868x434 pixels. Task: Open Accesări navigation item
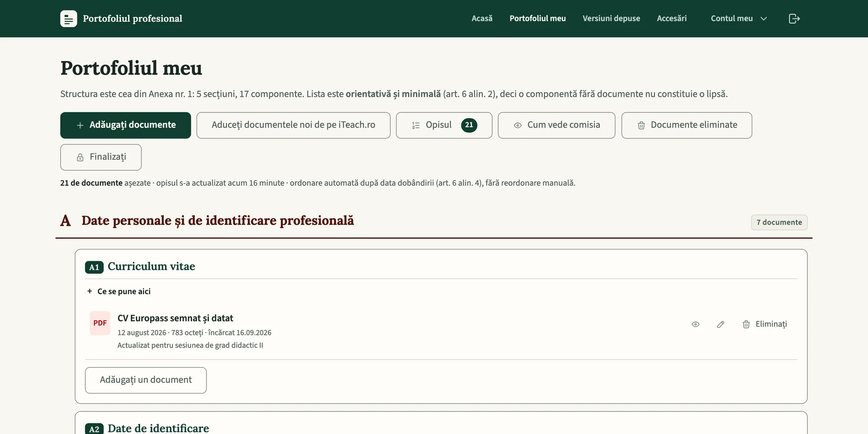671,19
